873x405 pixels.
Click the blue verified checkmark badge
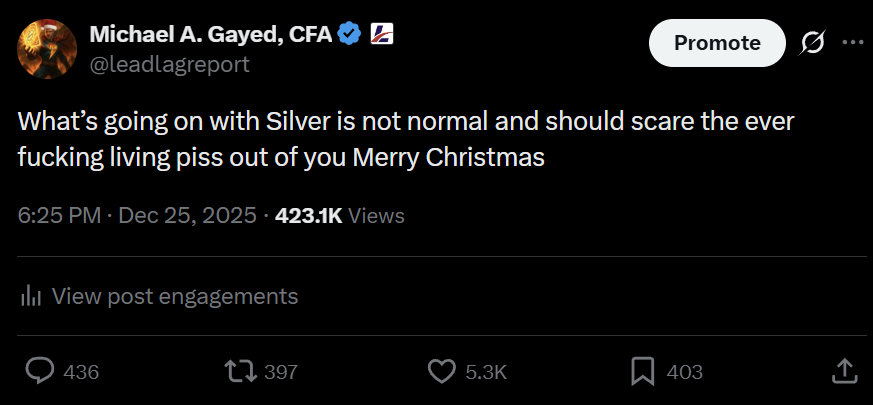(349, 35)
